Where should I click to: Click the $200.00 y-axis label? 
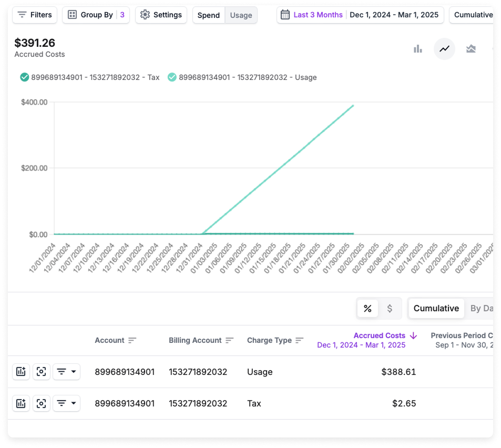point(34,168)
